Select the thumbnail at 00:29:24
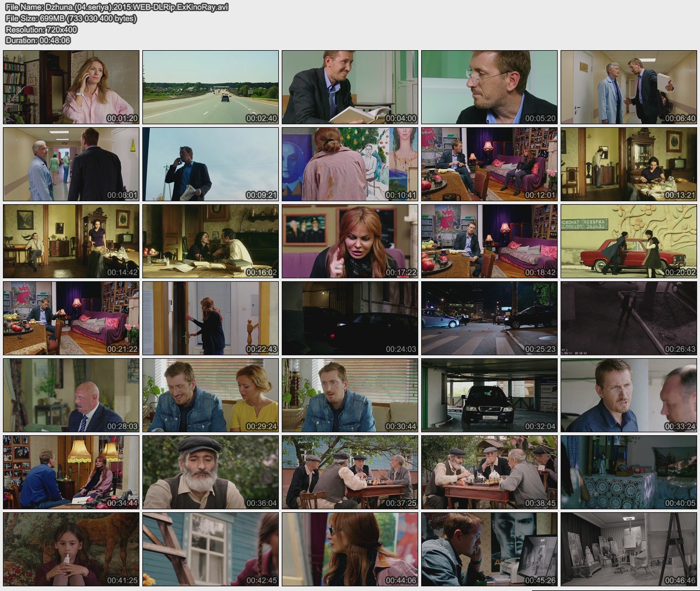The height and width of the screenshot is (591, 700). 211,395
